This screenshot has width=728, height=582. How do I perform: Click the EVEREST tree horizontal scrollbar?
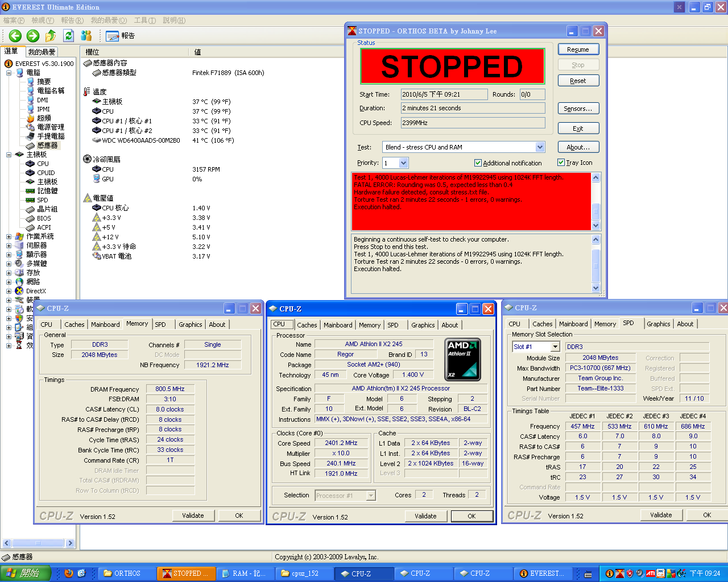click(38, 543)
